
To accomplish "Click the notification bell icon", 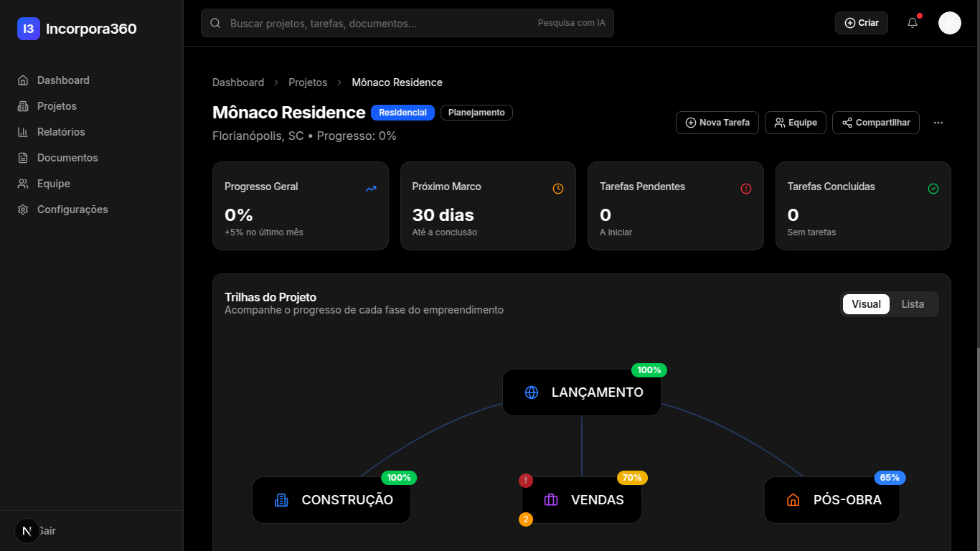I will coord(912,22).
